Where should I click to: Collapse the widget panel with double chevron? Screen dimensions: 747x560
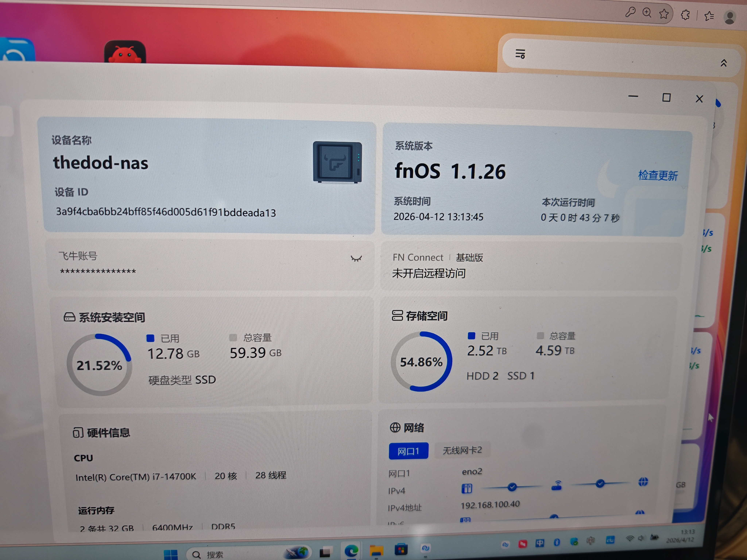tap(723, 63)
